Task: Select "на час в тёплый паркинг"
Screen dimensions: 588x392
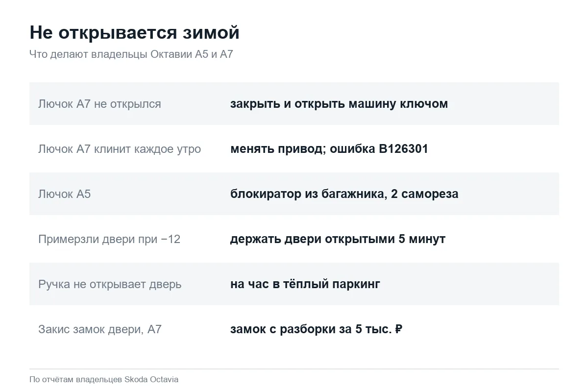Action: tap(305, 284)
